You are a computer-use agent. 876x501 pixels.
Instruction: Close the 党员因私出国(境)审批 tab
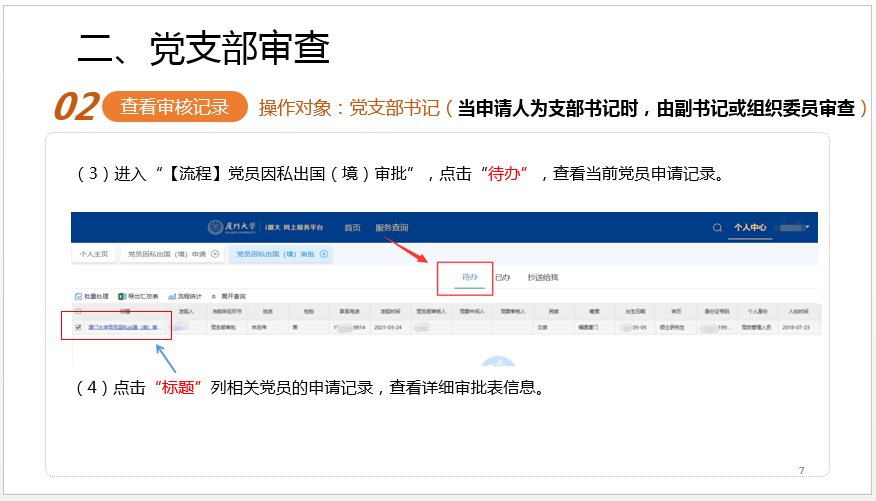(323, 254)
